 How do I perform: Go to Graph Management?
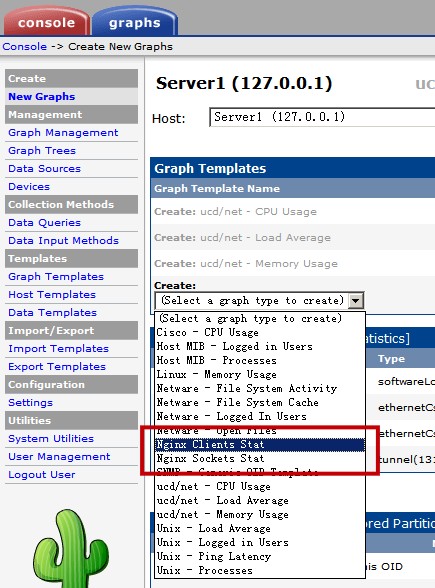pyautogui.click(x=63, y=133)
